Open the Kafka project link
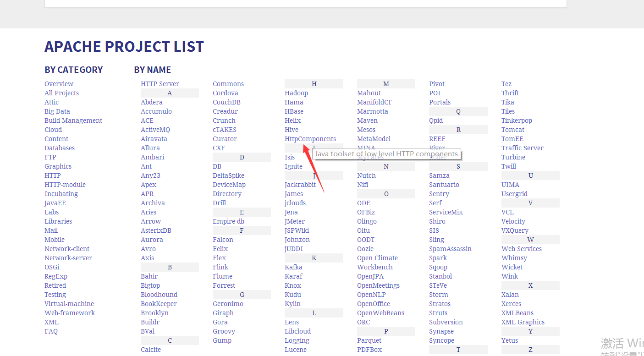Screen dimensions: 644x356 (x=293, y=267)
